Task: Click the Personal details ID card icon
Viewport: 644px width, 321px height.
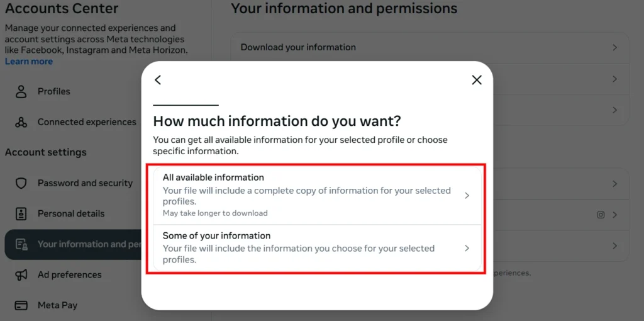Action: click(21, 214)
